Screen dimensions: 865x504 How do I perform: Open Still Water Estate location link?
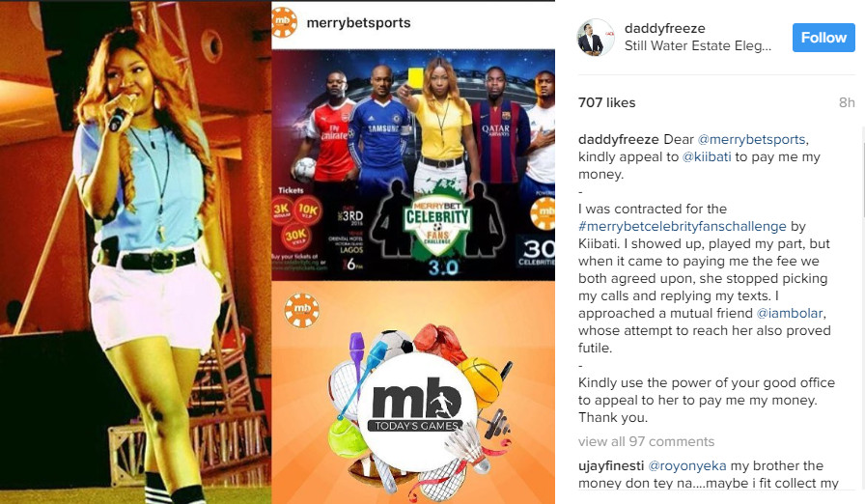click(x=697, y=45)
